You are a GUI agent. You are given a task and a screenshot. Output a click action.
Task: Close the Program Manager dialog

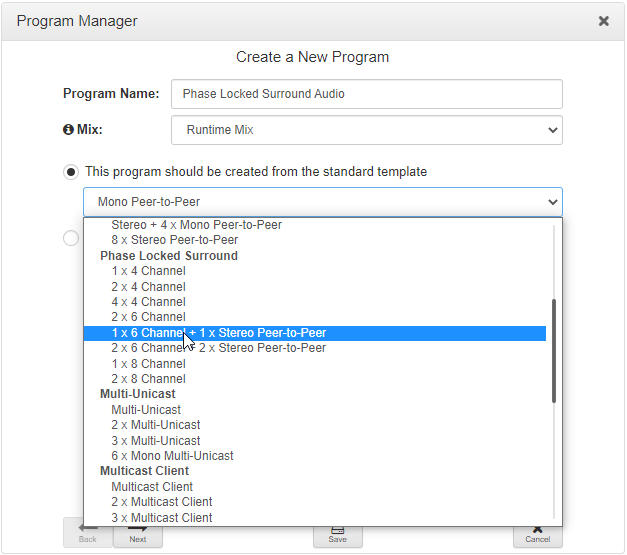tap(604, 21)
